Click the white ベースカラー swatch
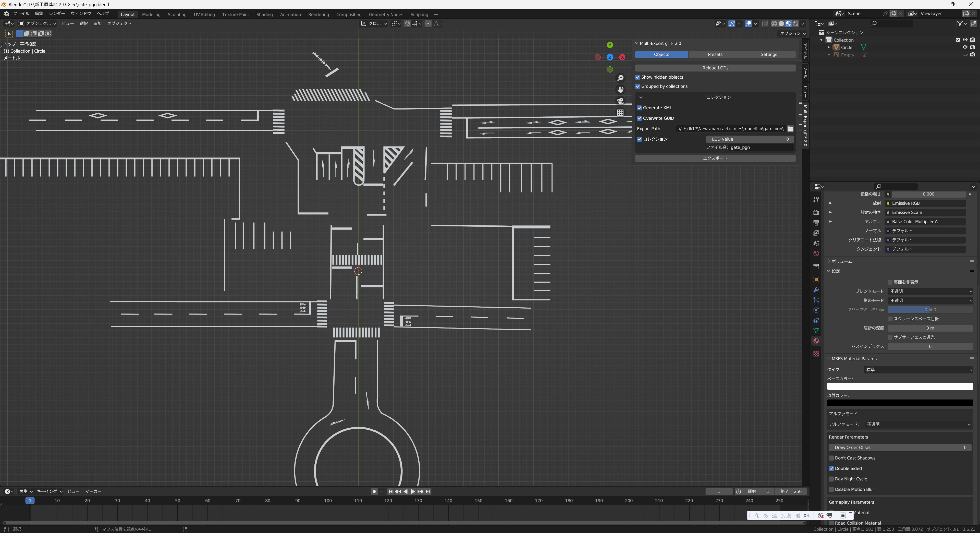Image resolution: width=980 pixels, height=533 pixels. (x=900, y=386)
